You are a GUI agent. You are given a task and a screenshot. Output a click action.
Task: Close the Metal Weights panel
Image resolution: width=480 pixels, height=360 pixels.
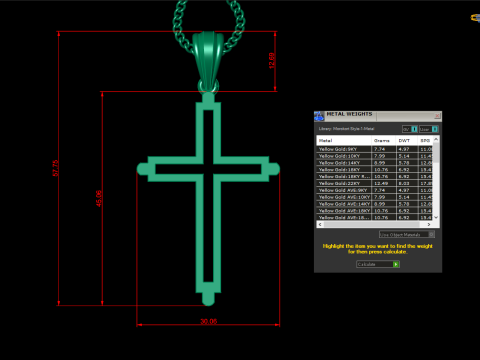click(437, 116)
